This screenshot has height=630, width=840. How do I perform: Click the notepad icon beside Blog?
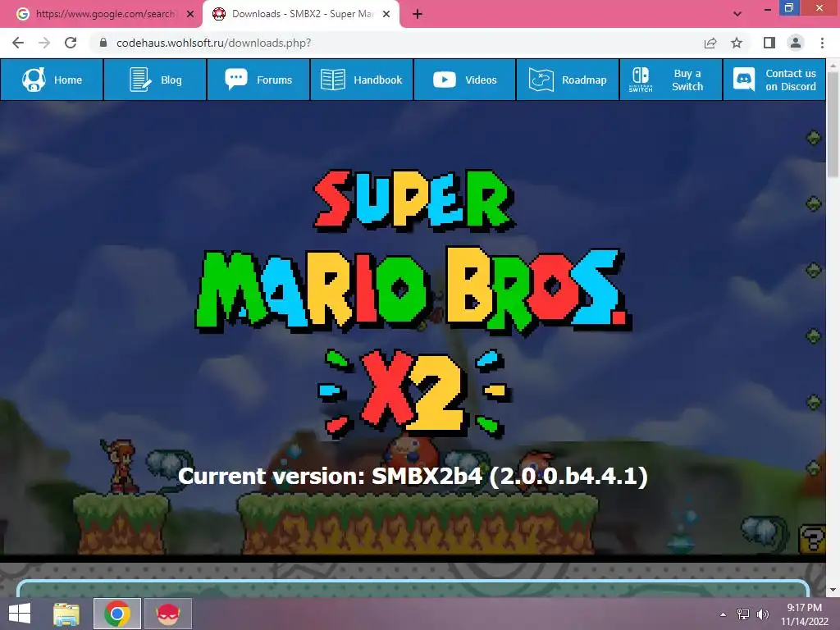[140, 80]
